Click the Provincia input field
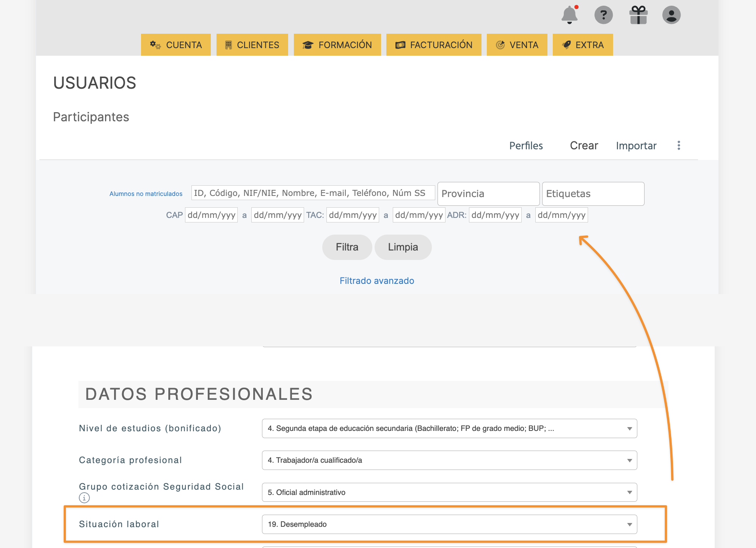The height and width of the screenshot is (548, 756). pos(488,194)
